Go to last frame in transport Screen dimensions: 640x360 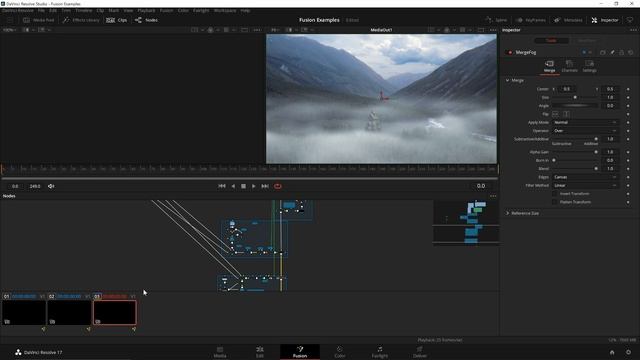pyautogui.click(x=265, y=186)
